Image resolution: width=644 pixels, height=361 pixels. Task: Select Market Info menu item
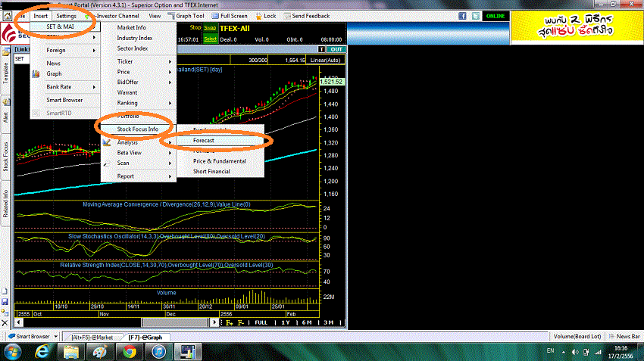[x=132, y=27]
